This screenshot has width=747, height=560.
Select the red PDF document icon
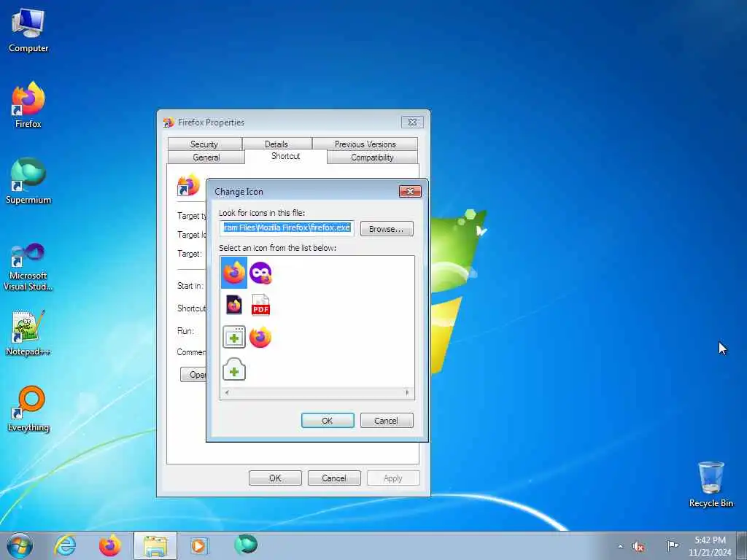pos(260,306)
